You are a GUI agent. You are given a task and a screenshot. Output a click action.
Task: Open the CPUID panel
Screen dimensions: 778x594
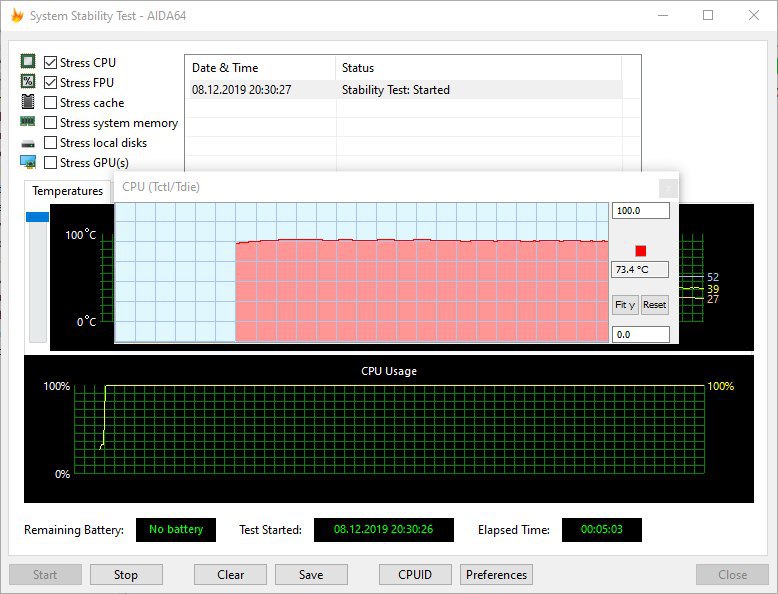point(415,575)
